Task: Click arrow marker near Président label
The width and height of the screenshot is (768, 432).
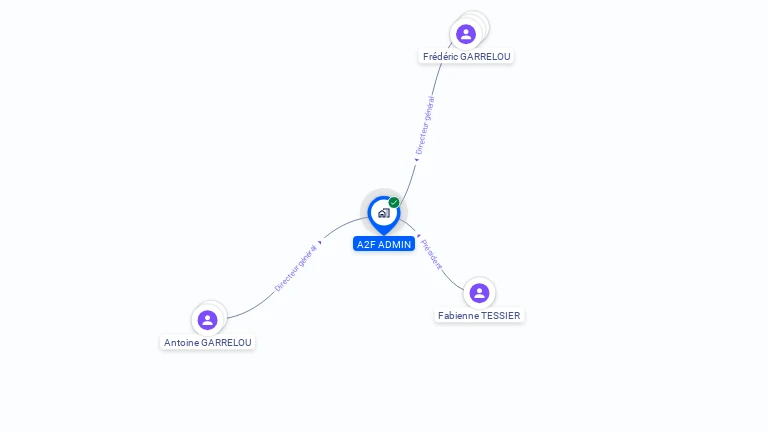Action: tap(418, 236)
